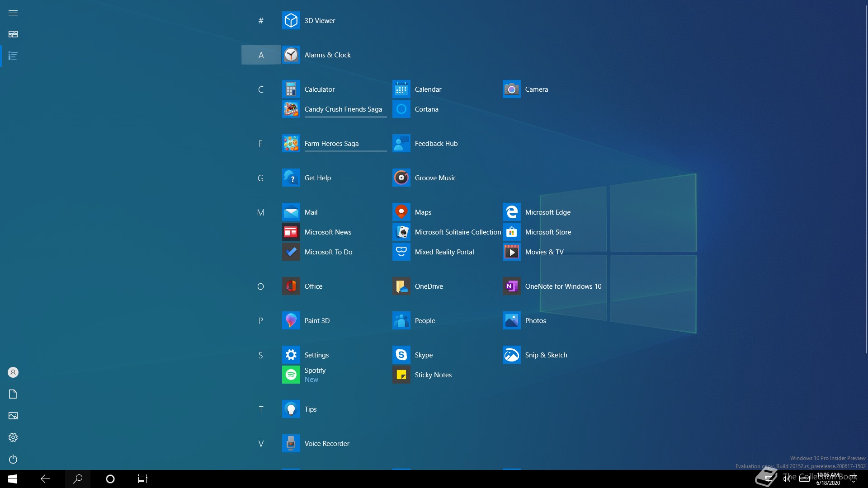868x488 pixels.
Task: Select the letter M section header
Action: pos(261,212)
